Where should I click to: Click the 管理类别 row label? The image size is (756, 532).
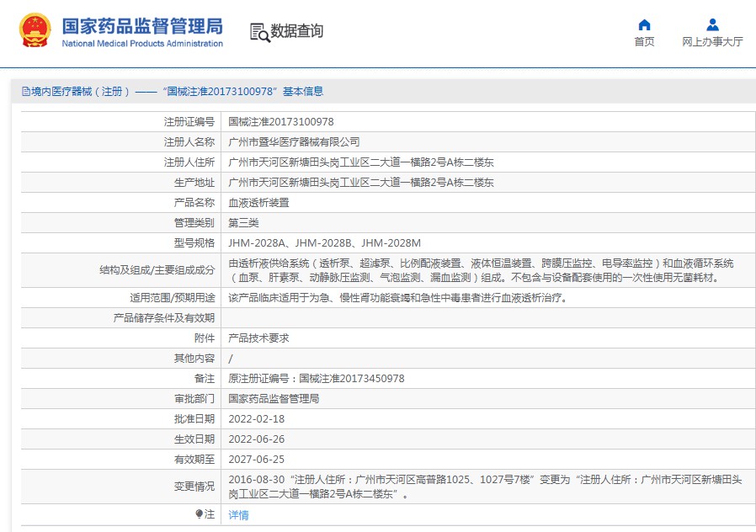point(194,223)
